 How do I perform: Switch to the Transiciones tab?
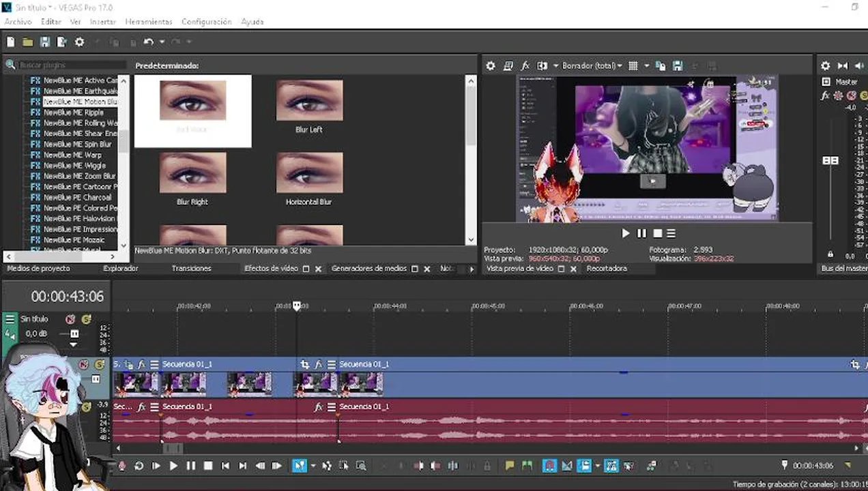[191, 269]
